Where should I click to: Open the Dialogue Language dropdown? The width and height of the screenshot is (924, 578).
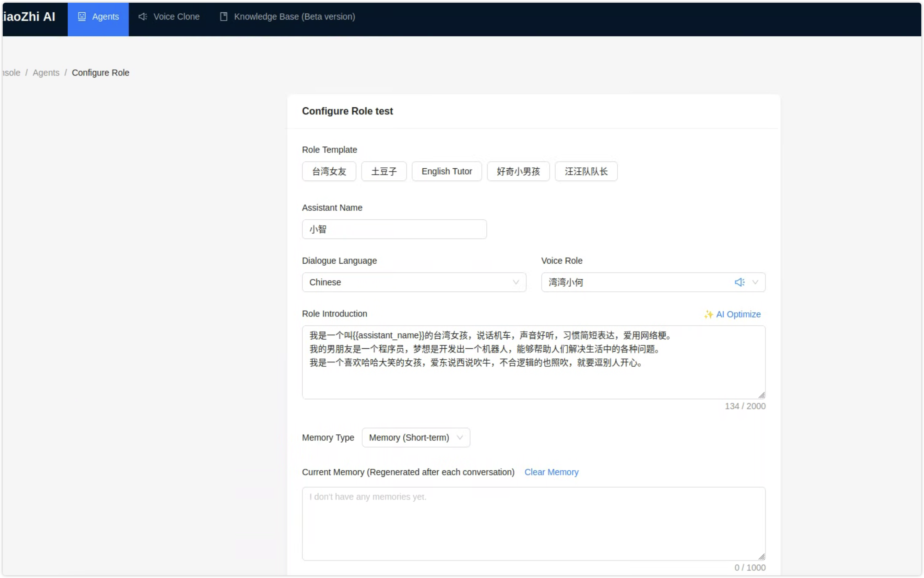point(414,282)
